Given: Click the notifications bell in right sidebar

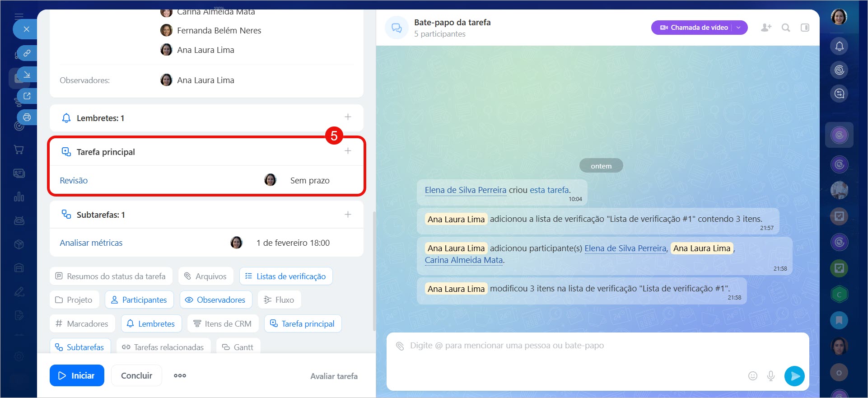Looking at the screenshot, I should pos(839,46).
